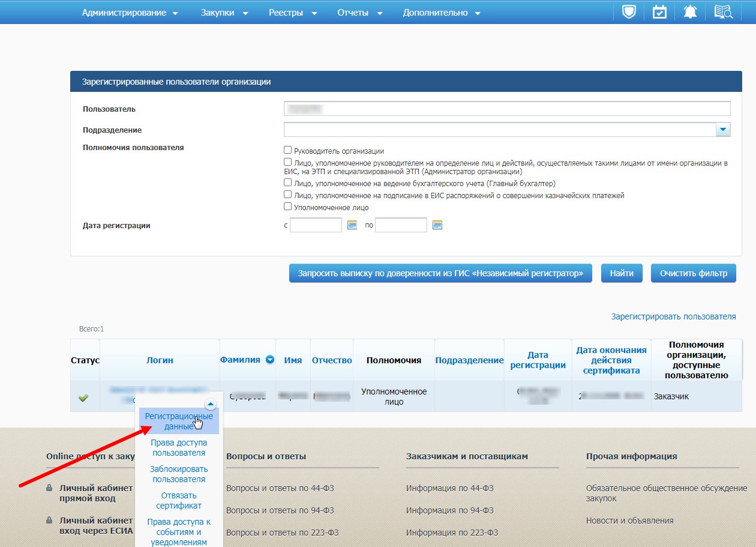Image resolution: width=756 pixels, height=547 pixels.
Task: Collapse the user context menu arrow
Action: (x=211, y=404)
